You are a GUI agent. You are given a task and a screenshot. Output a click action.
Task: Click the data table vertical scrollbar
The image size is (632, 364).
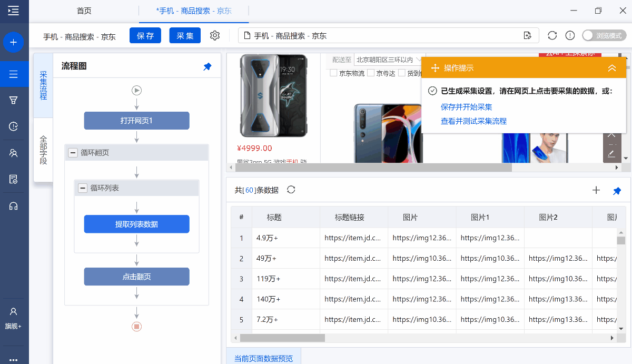[621, 241]
